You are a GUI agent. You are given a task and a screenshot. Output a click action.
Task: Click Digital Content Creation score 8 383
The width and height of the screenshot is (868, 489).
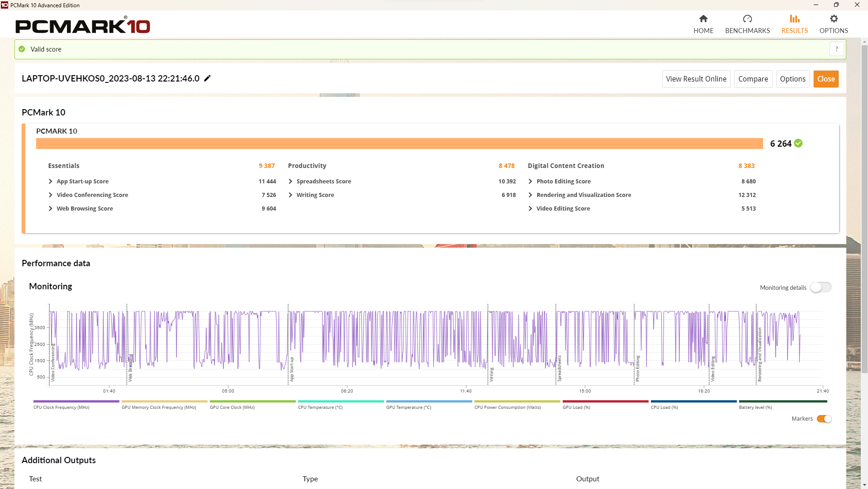pos(747,166)
